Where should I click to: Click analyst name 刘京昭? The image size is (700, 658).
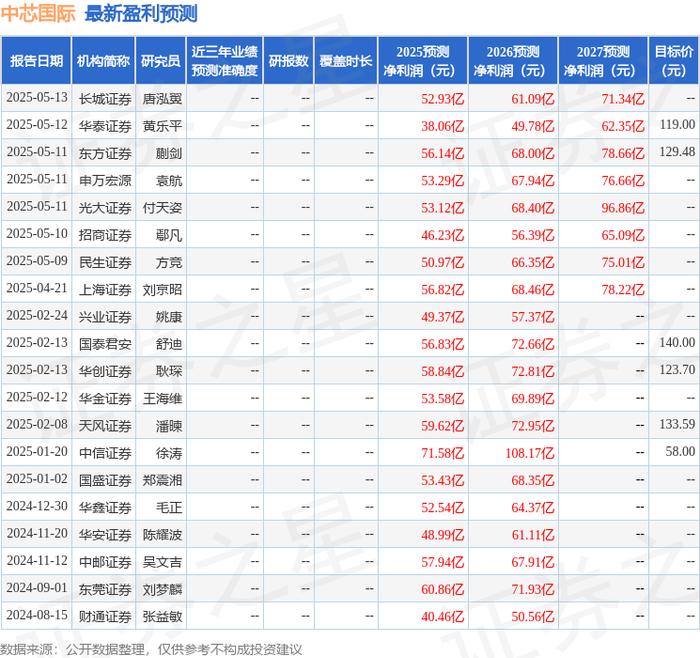(x=162, y=290)
